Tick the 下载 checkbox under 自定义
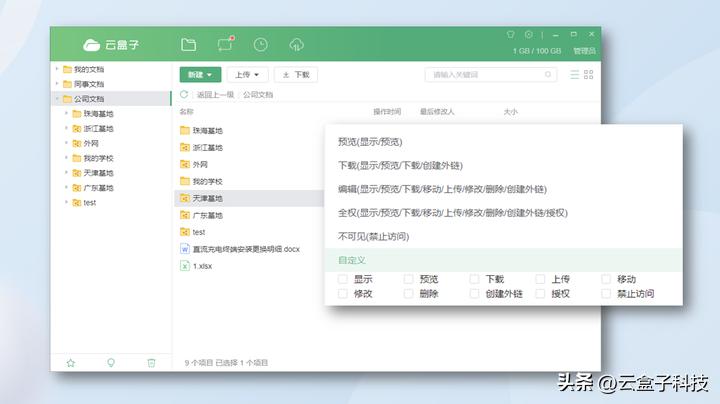 coord(474,279)
